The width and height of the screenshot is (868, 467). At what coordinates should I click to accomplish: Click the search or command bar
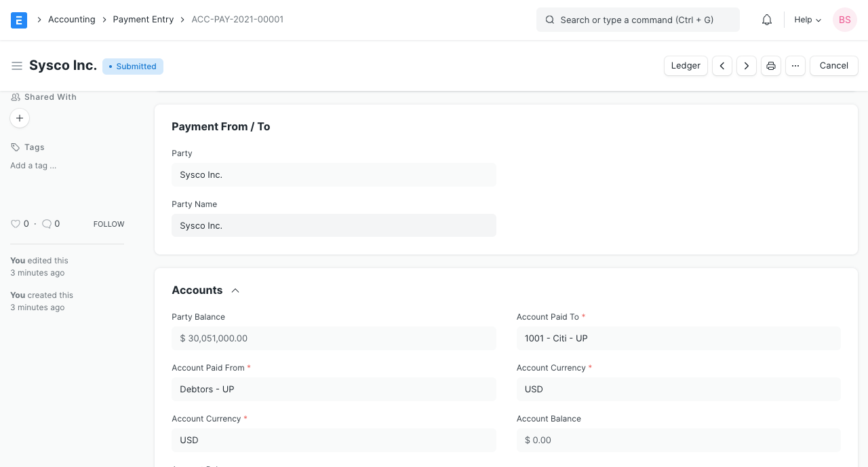coord(637,20)
